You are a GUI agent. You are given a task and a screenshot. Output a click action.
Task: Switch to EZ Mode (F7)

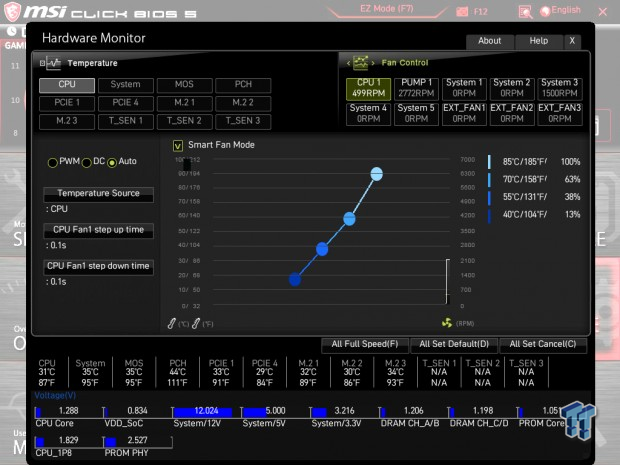(387, 9)
